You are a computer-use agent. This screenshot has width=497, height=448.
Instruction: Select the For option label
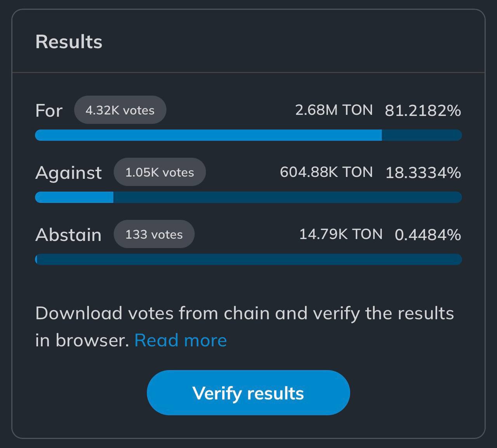pos(49,111)
